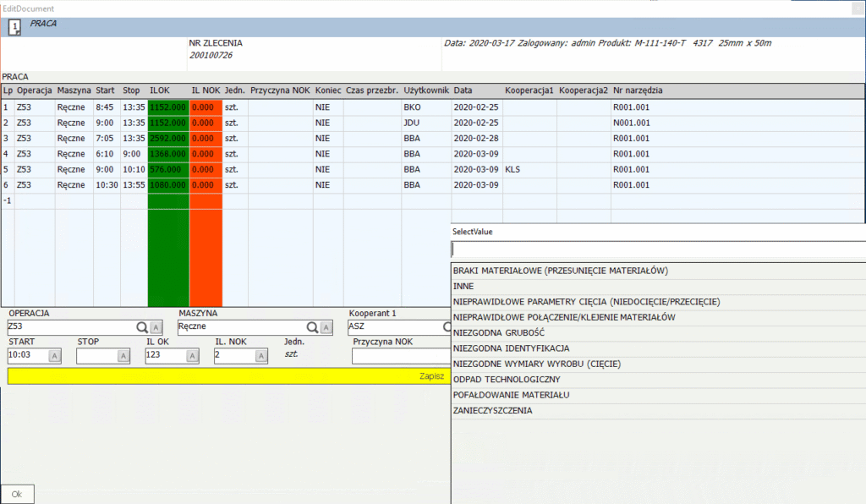Click the A button beside the OPERACJA field
Screen dimensions: 866x504
156,326
